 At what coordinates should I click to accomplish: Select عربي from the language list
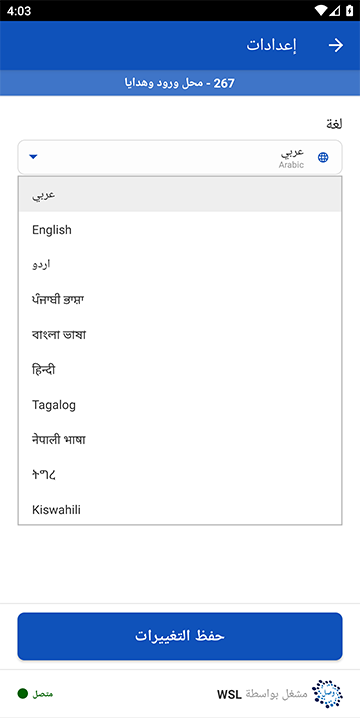pyautogui.click(x=180, y=194)
